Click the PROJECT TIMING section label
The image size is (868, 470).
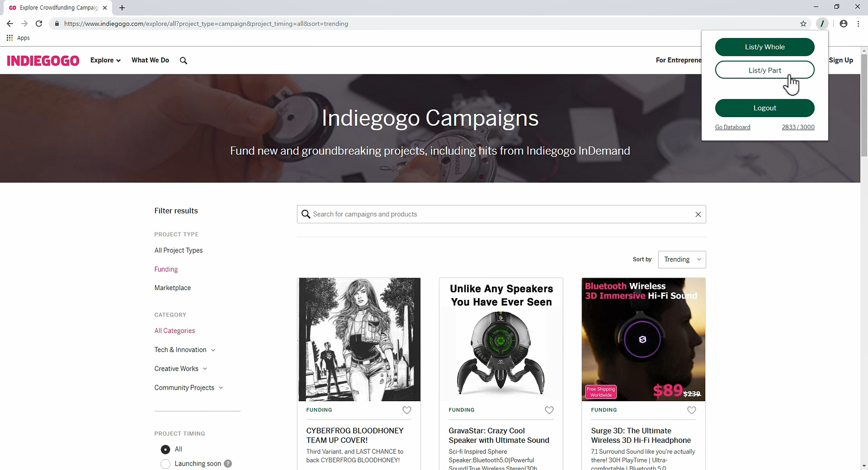(180, 434)
